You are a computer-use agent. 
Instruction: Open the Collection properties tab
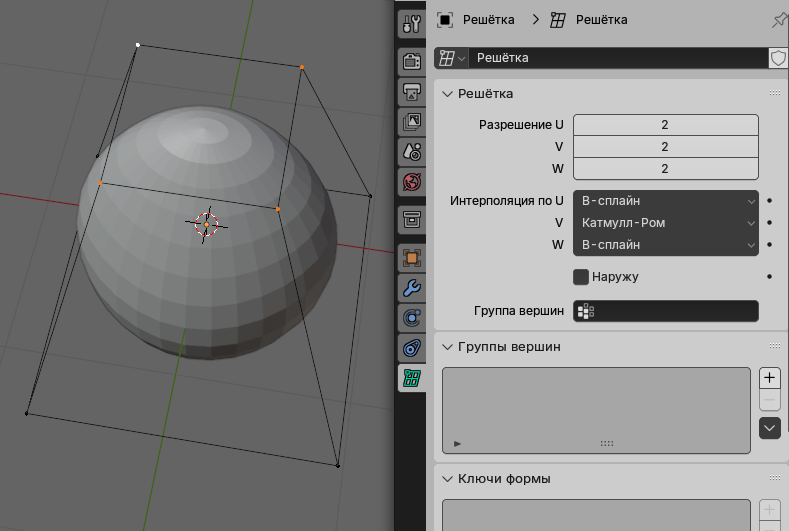tap(412, 219)
